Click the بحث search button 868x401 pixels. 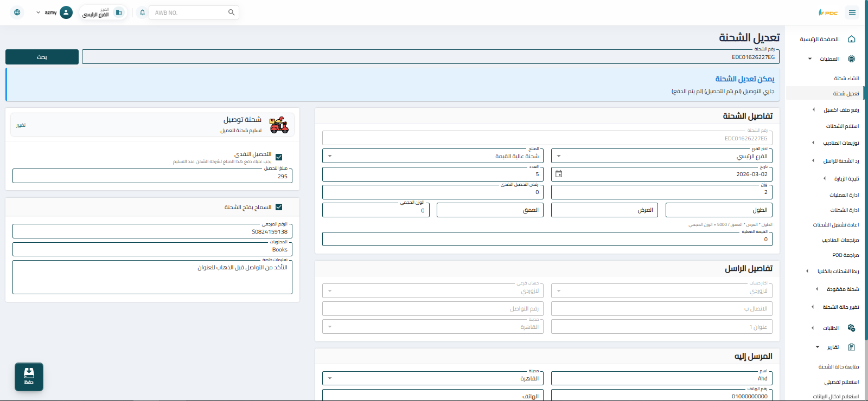coord(42,57)
